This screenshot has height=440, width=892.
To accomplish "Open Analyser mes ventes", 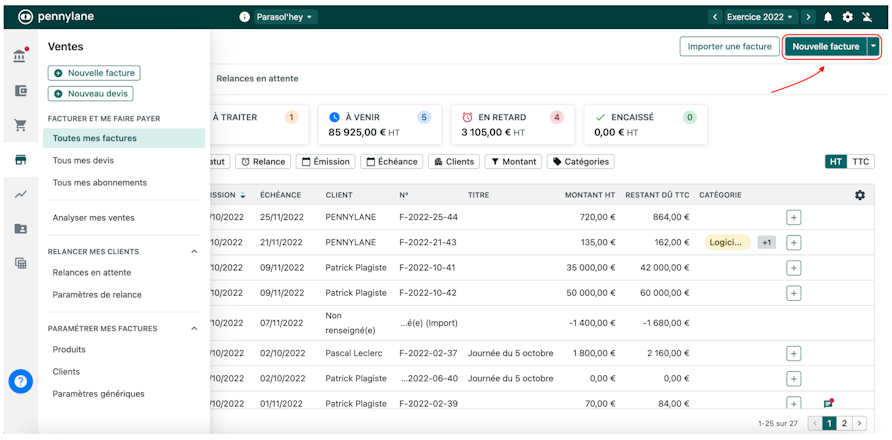I will tap(93, 217).
